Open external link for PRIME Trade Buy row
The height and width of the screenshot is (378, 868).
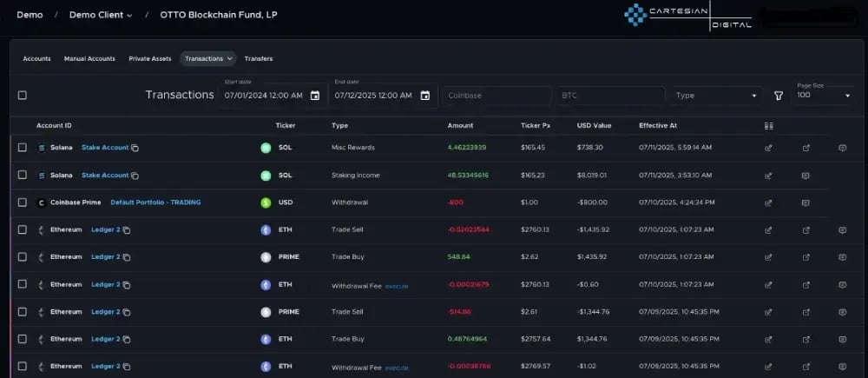pos(806,257)
